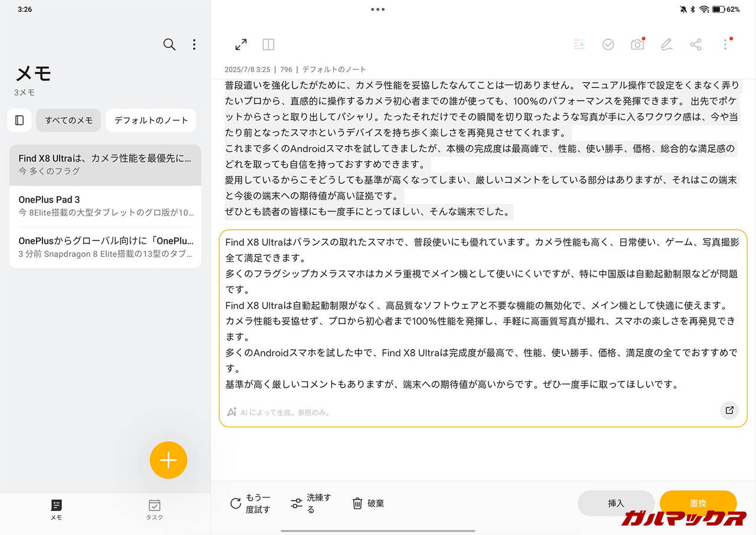This screenshot has width=756, height=535.
Task: Share this note
Action: point(696,45)
